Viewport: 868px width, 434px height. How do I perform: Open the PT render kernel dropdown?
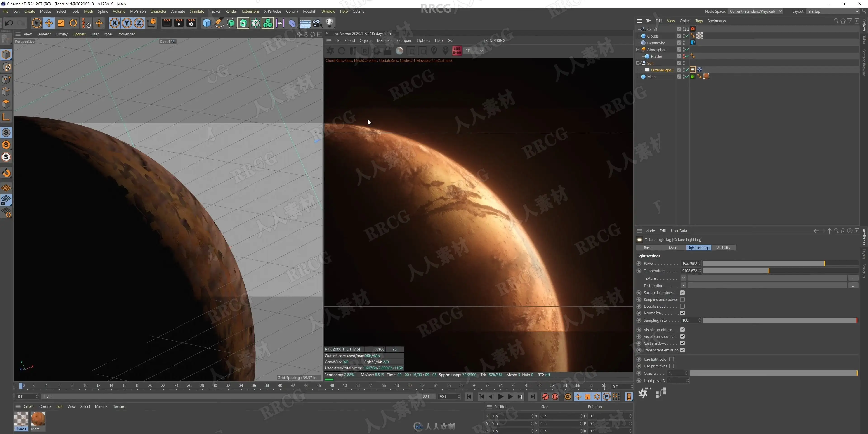click(474, 51)
